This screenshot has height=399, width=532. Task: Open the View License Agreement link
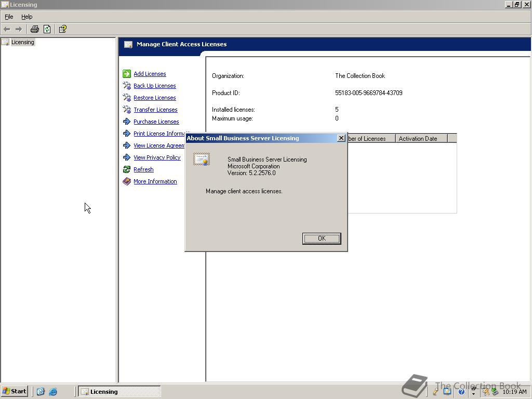pos(159,145)
